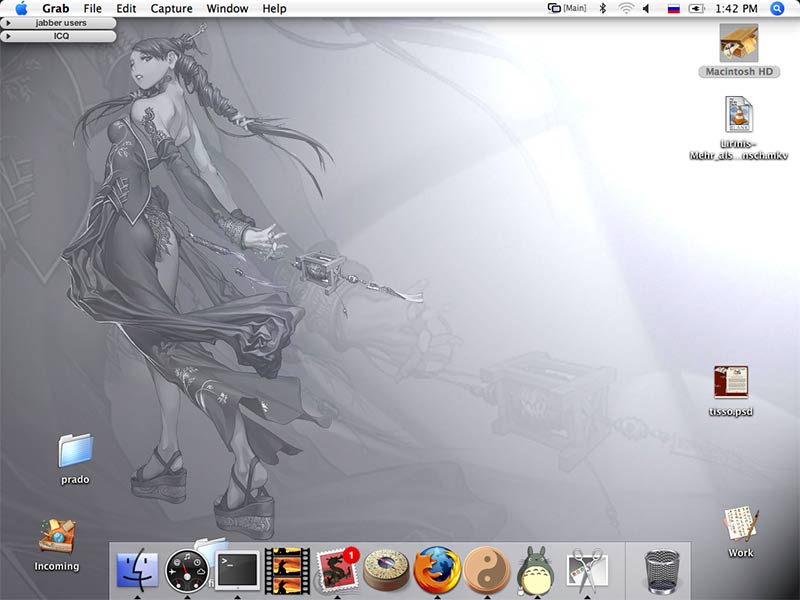This screenshot has width=800, height=600.
Task: Open the Window menu
Action: pos(227,8)
